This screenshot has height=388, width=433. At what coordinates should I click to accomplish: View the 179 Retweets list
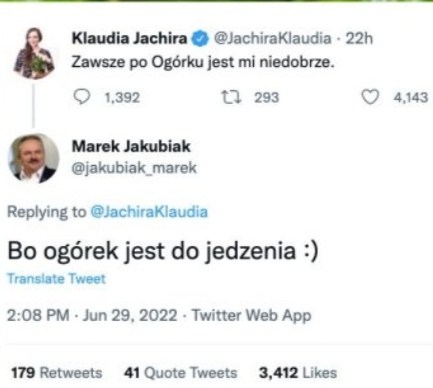(x=57, y=373)
